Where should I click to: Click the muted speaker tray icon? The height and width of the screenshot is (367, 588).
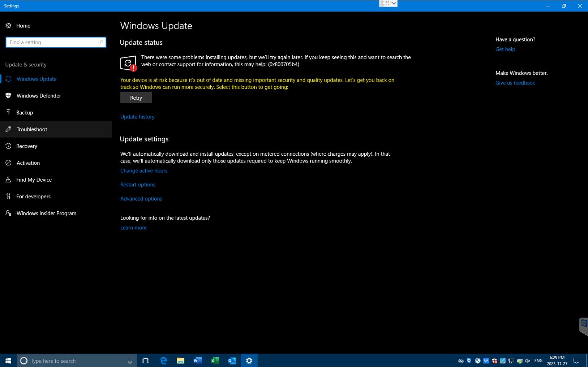tap(528, 360)
